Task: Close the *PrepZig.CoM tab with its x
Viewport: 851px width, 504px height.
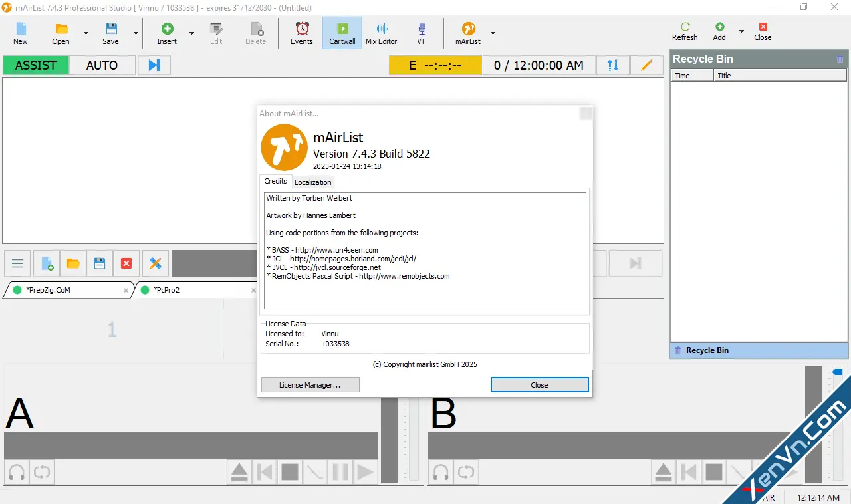Action: [x=126, y=290]
